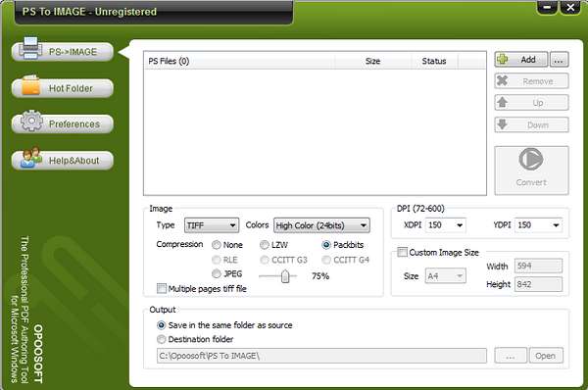588x390 pixels.
Task: Click the JPEG quality slider handle
Action: [x=285, y=276]
